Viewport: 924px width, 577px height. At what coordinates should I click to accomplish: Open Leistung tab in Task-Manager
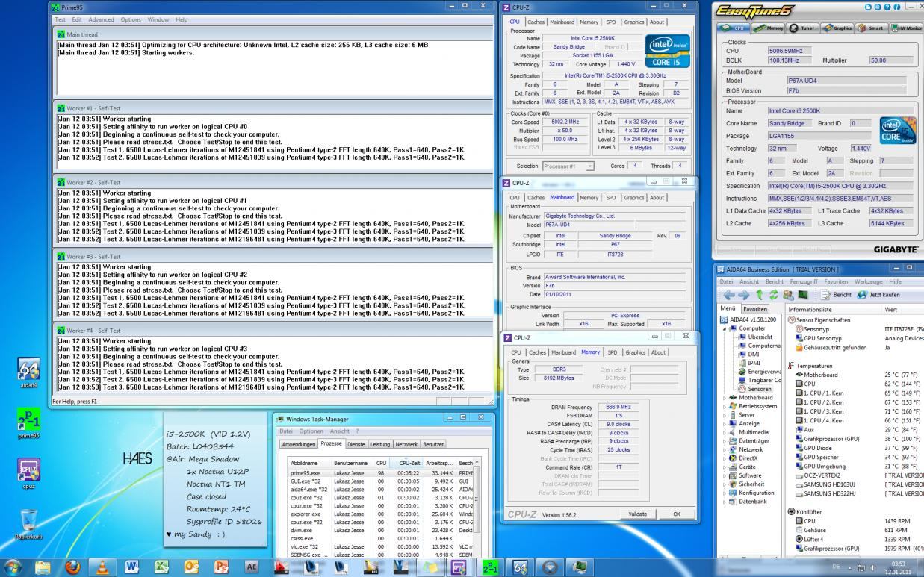click(x=380, y=444)
